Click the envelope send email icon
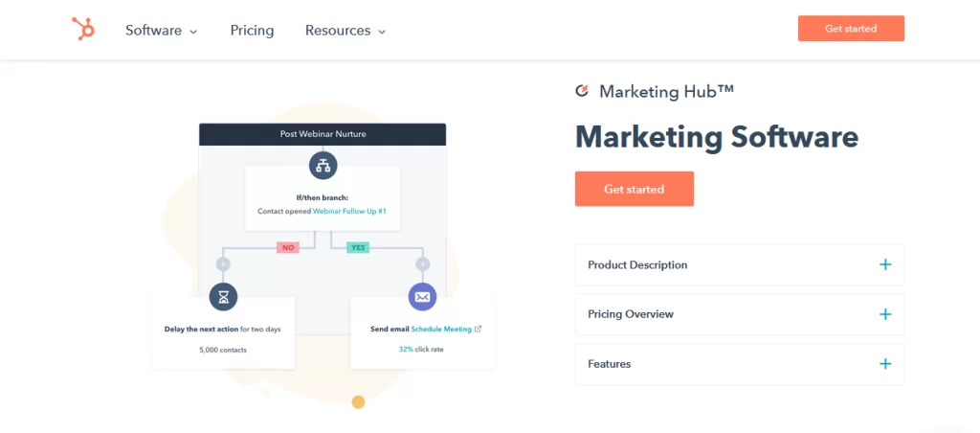Image resolution: width=980 pixels, height=433 pixels. tap(422, 297)
